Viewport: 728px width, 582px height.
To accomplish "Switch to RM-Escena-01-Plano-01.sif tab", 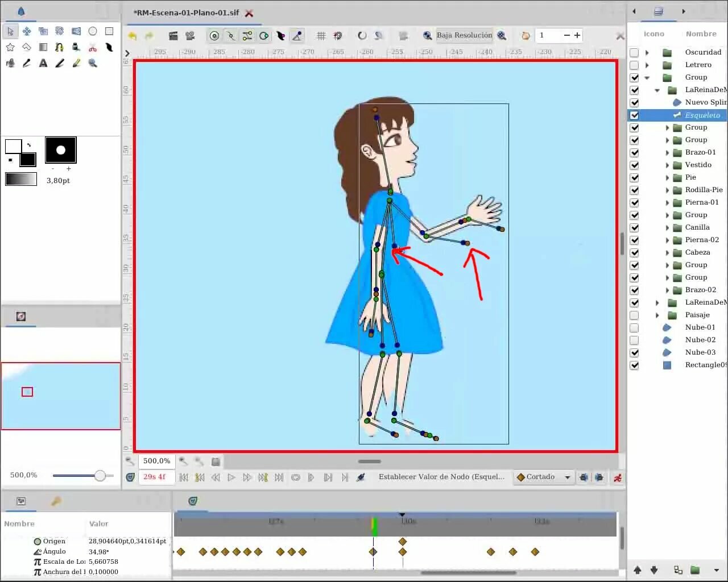I will (x=186, y=13).
